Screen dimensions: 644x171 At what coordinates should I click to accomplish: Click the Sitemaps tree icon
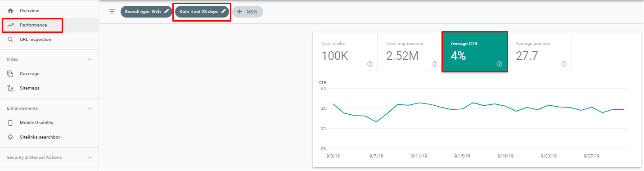pyautogui.click(x=10, y=88)
